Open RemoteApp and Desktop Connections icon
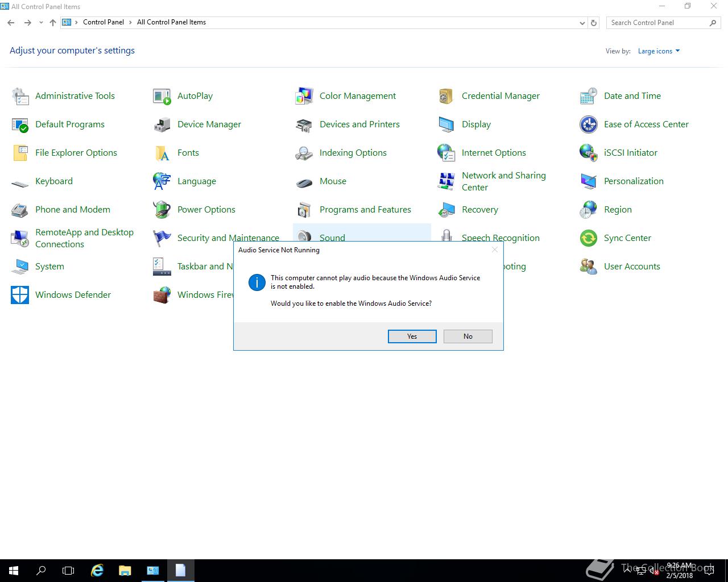Screen dimensions: 728x582 tap(20, 238)
